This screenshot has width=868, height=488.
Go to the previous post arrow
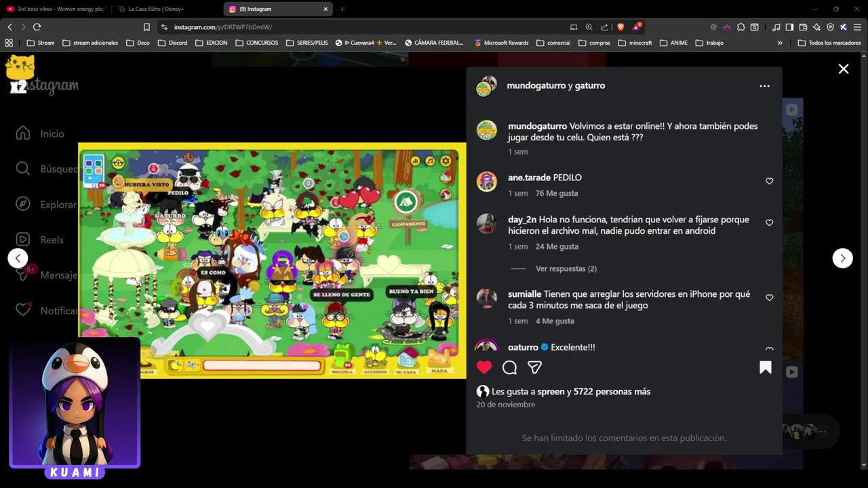pos(18,258)
